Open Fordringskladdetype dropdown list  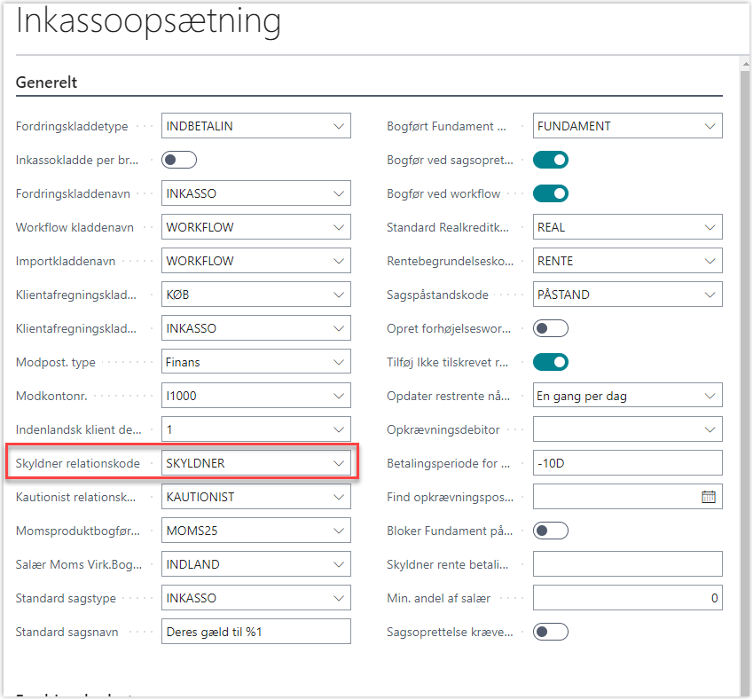point(339,126)
